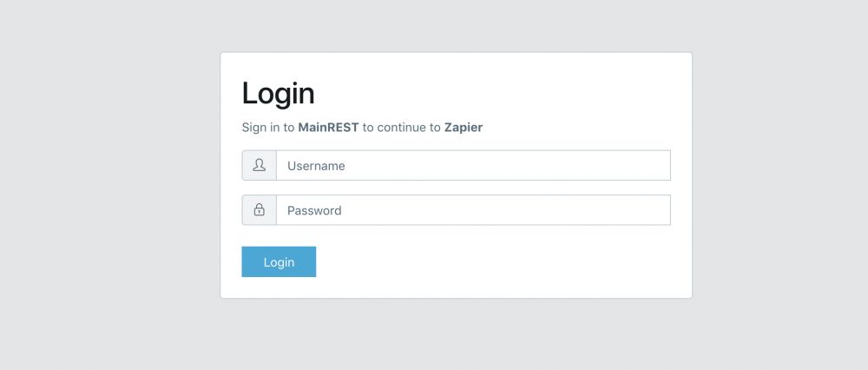The image size is (868, 370).
Task: Tap the password lock prefix box
Action: click(x=259, y=209)
